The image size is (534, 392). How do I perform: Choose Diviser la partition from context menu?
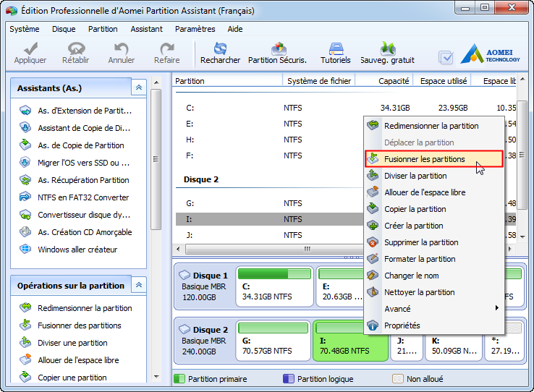coord(434,176)
